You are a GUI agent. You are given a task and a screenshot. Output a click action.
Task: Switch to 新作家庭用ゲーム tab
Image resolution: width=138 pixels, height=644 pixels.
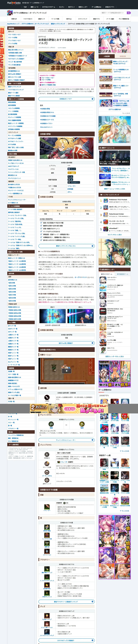(123, 274)
